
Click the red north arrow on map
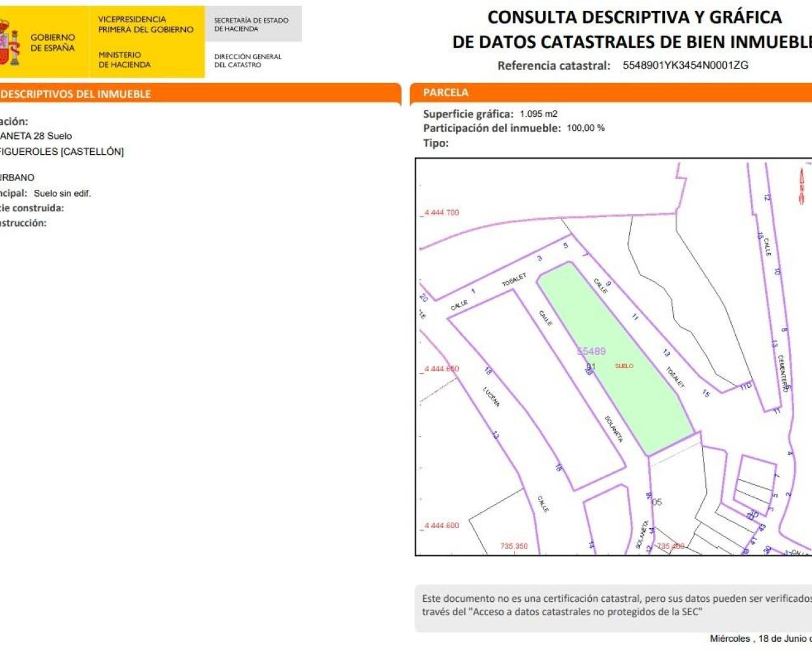tap(801, 185)
